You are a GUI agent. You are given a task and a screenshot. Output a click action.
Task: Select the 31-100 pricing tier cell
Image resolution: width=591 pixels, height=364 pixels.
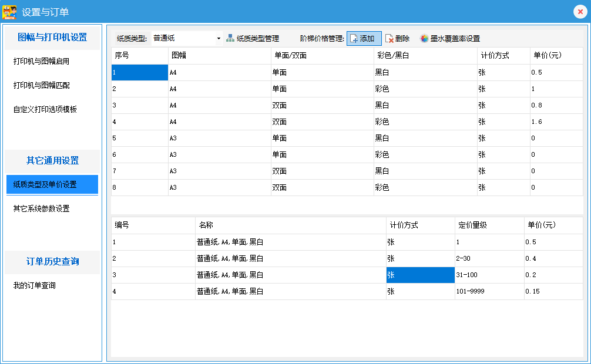coord(489,275)
